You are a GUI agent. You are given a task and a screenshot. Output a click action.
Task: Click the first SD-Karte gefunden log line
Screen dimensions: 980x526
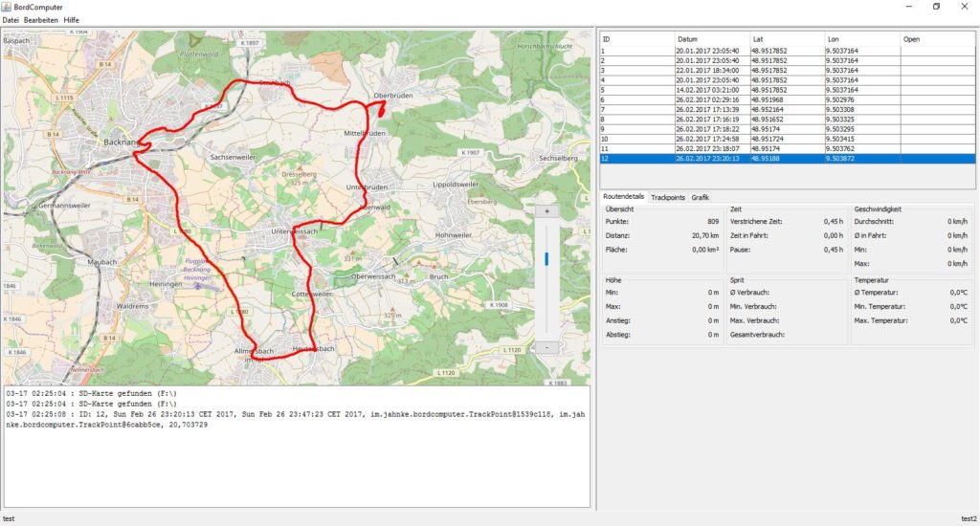[x=91, y=394]
